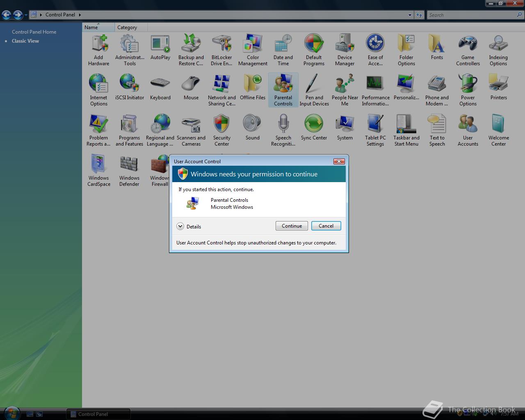Expand Details in the UAC dialog
Viewport: 525px width, 420px height.
[x=189, y=226]
